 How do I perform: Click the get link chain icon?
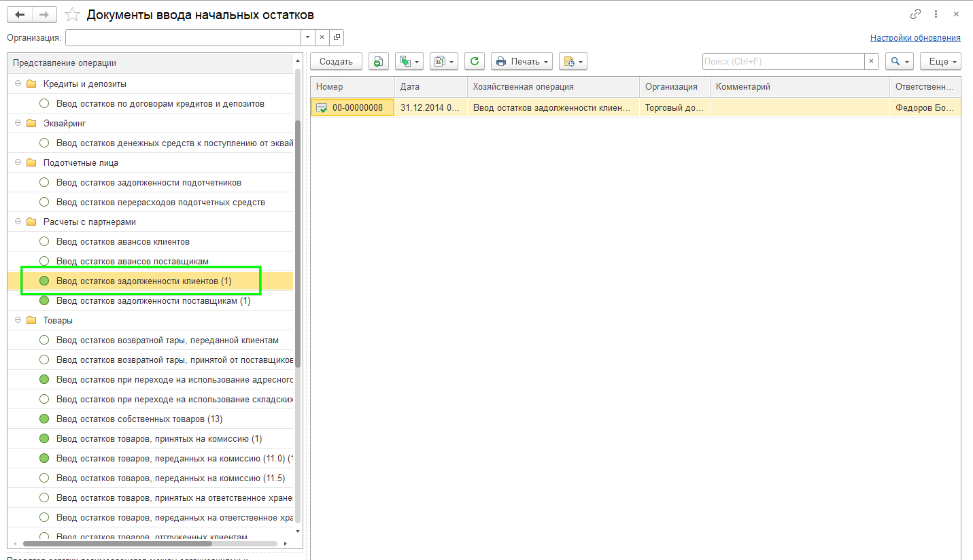915,14
